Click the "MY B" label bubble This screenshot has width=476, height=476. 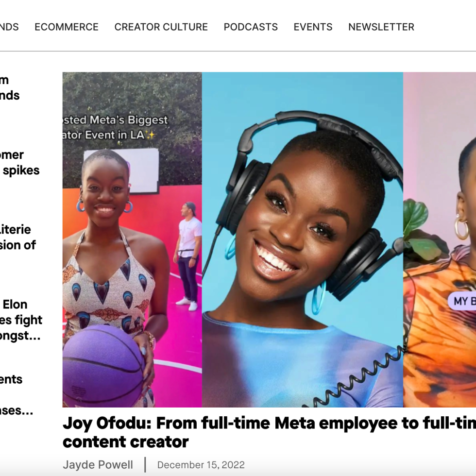[x=462, y=301]
